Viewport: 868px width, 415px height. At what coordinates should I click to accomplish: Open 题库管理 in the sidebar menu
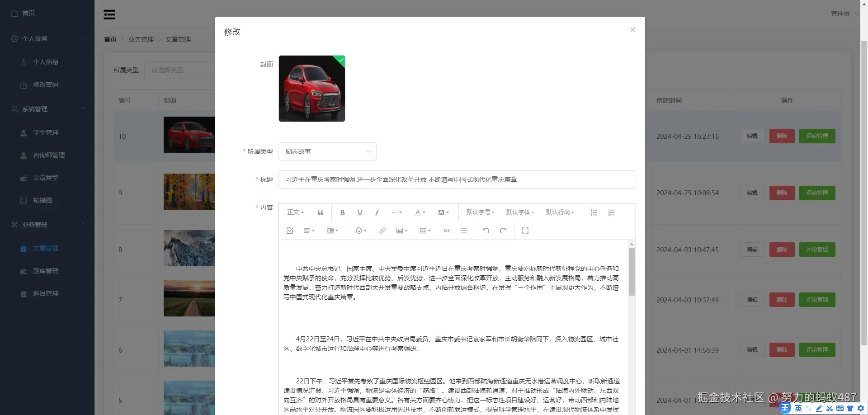46,271
